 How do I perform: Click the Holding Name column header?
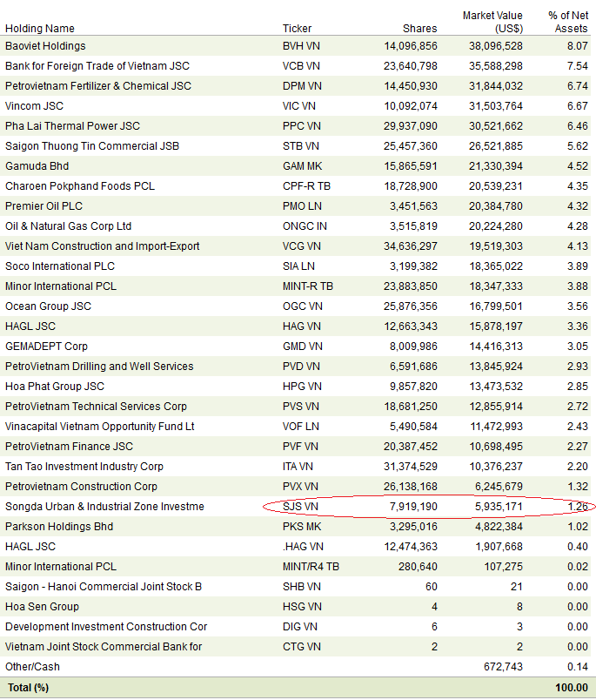coord(40,29)
